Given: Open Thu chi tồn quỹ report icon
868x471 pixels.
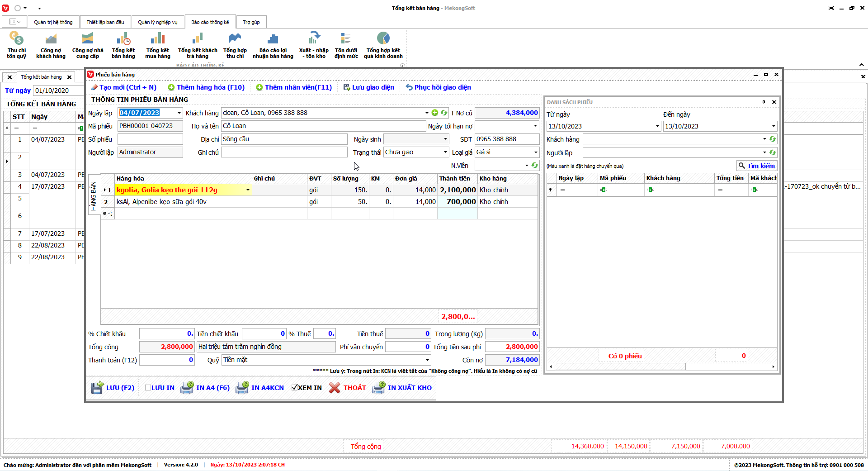Looking at the screenshot, I should 16,45.
